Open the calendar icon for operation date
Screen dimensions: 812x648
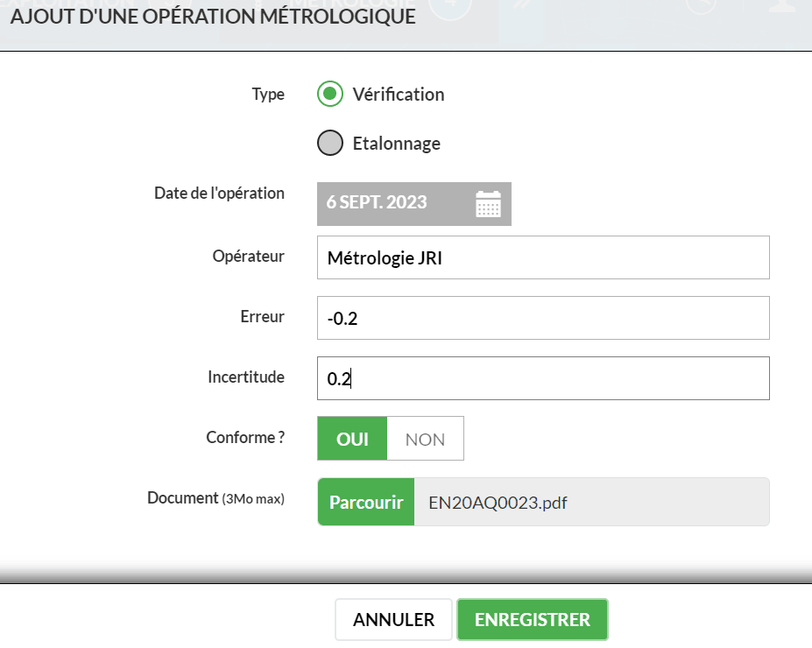(x=488, y=204)
